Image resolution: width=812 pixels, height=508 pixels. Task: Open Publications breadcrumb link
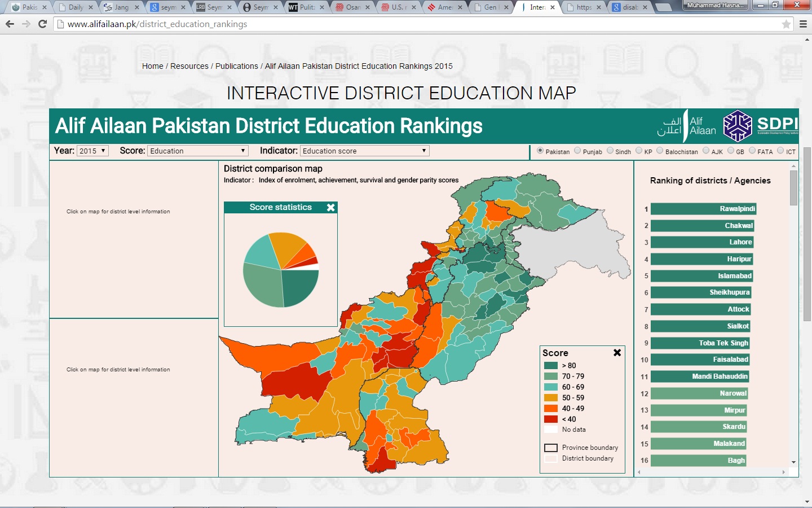point(237,66)
